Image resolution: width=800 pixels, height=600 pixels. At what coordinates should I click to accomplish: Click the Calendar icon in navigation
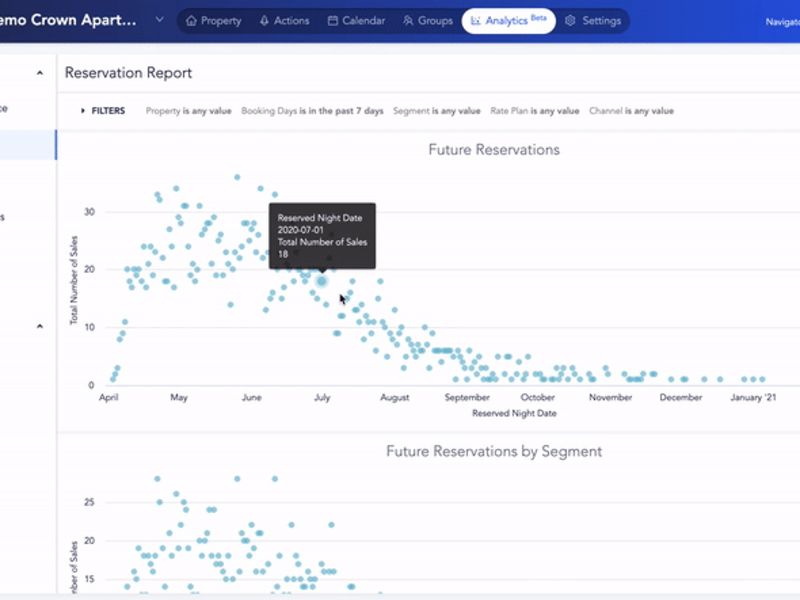pyautogui.click(x=333, y=21)
